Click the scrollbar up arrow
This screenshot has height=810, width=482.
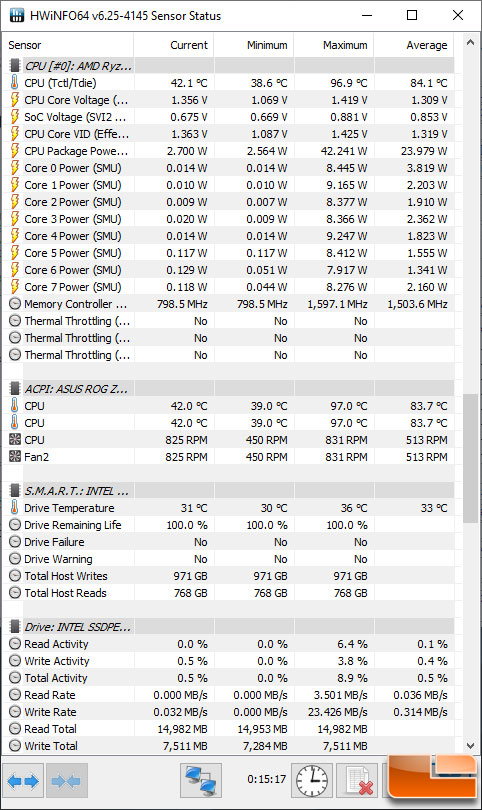pos(470,43)
